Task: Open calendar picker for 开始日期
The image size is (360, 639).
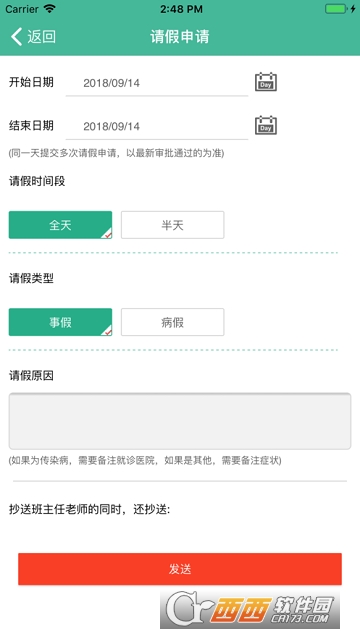Action: [x=266, y=82]
